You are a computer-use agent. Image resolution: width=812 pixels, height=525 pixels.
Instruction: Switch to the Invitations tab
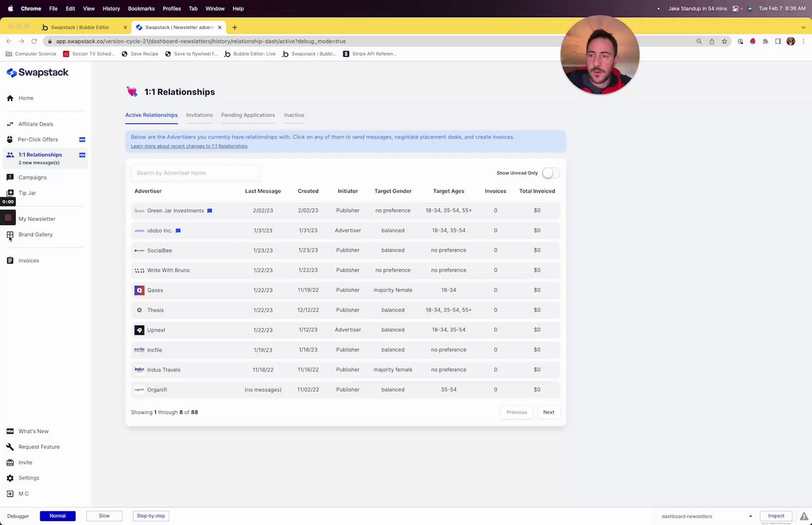[x=199, y=116]
